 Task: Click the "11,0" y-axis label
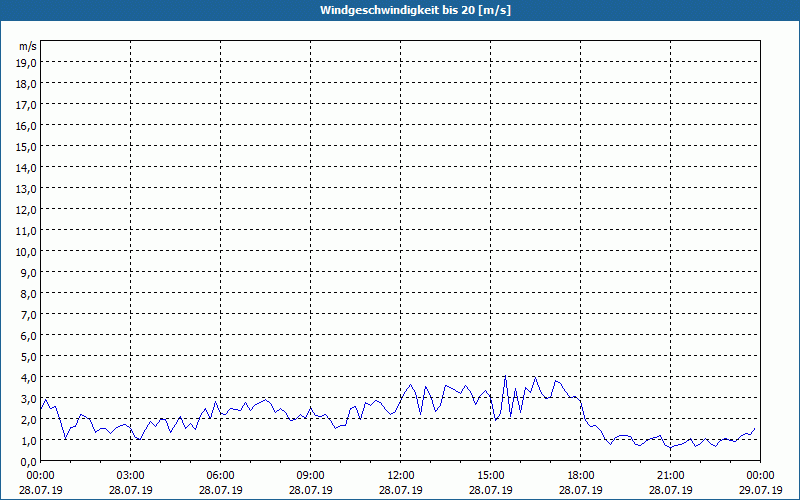[x=27, y=231]
